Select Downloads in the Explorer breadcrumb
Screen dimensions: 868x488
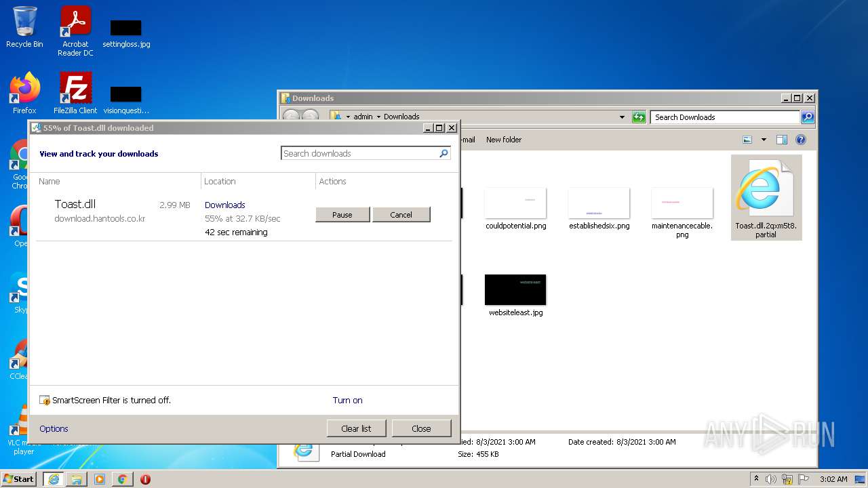[x=401, y=117]
